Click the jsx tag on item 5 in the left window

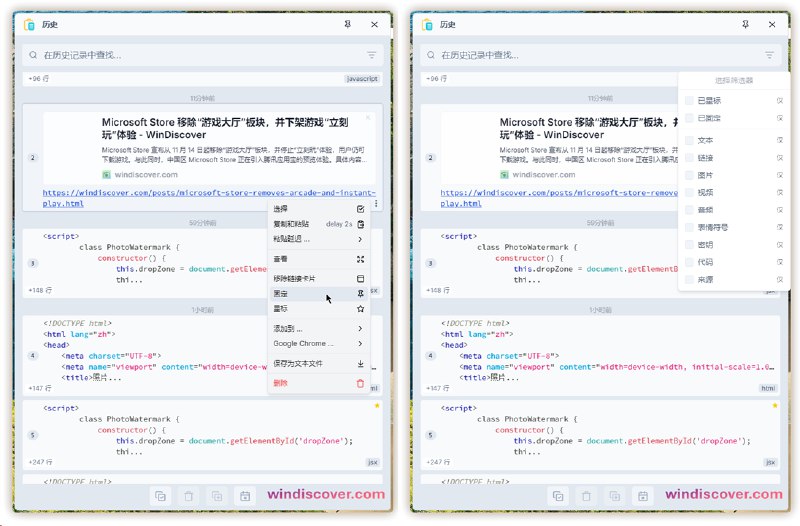tap(373, 462)
